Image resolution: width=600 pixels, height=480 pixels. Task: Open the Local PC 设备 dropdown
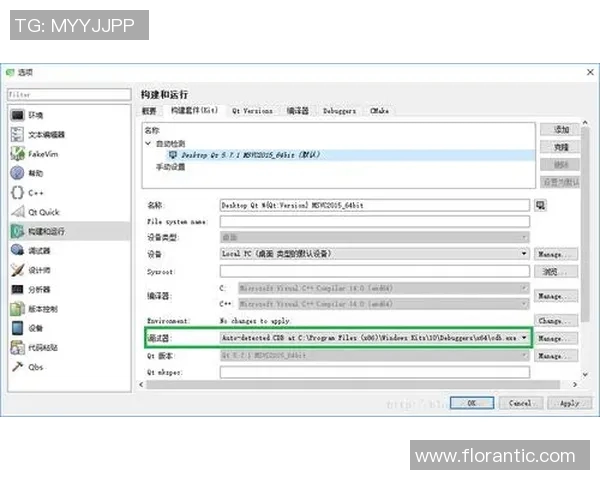coord(375,254)
